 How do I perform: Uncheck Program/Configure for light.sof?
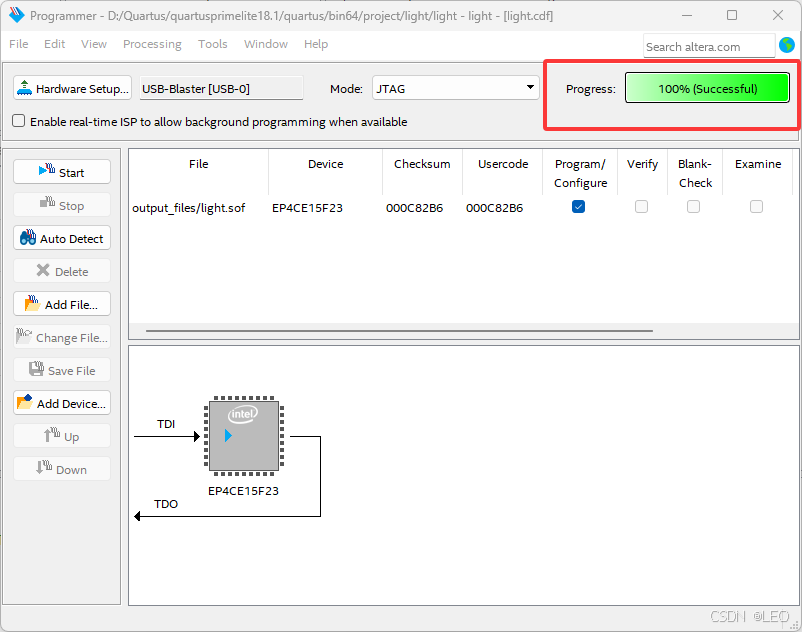(578, 207)
